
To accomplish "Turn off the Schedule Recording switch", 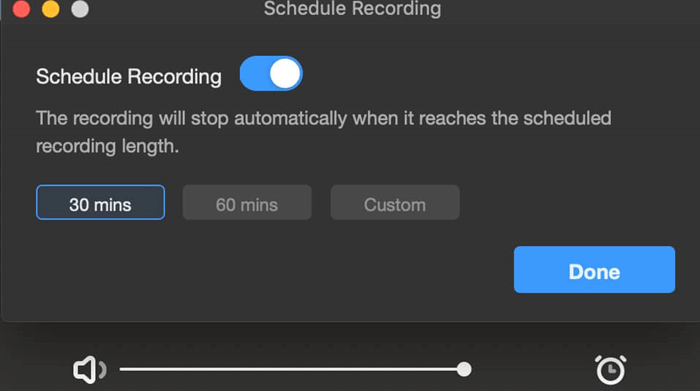I will (271, 74).
